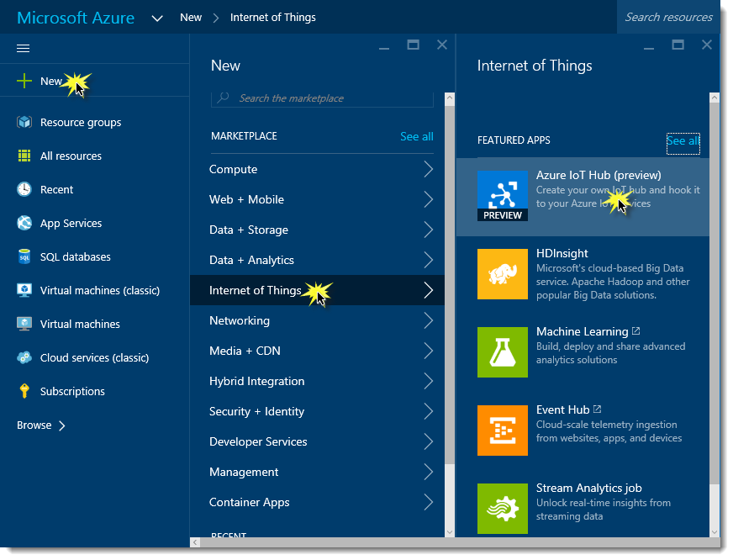Click the Resource groups cube icon
This screenshot has width=733, height=560.
coord(24,122)
